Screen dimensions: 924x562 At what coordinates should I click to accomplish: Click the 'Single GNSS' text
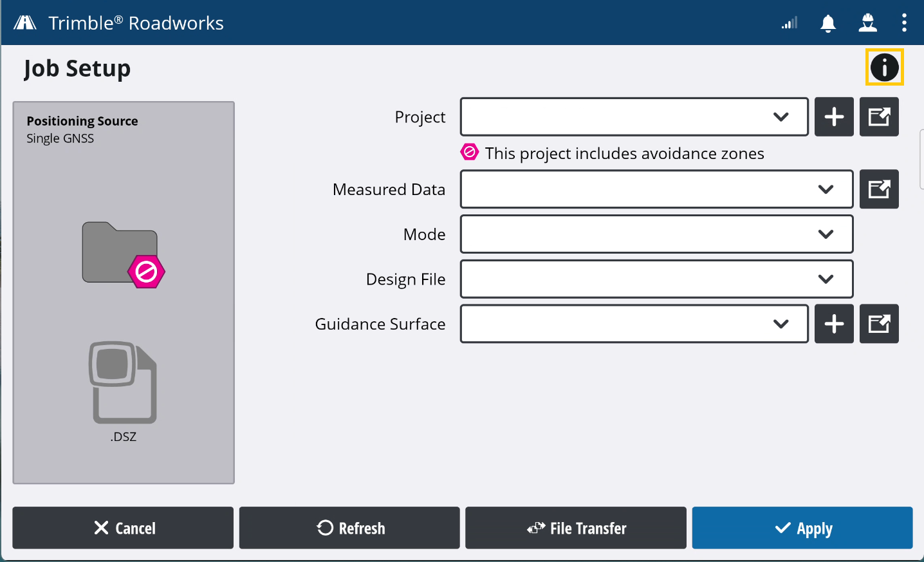60,138
